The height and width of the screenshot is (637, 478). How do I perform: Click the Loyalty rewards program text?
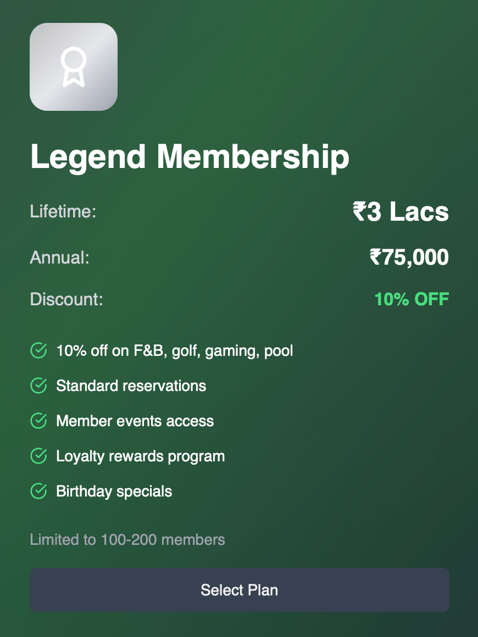[x=141, y=456]
